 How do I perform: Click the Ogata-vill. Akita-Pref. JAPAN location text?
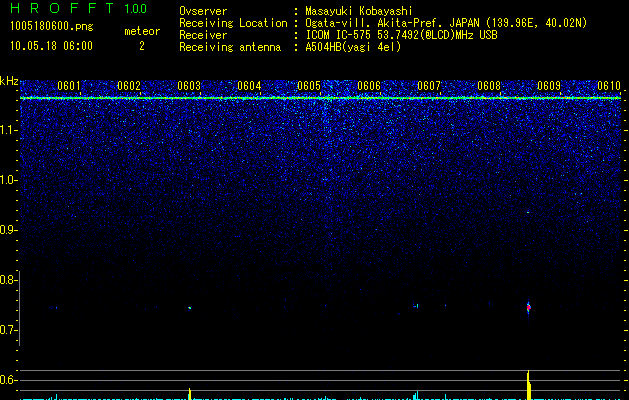[x=446, y=23]
